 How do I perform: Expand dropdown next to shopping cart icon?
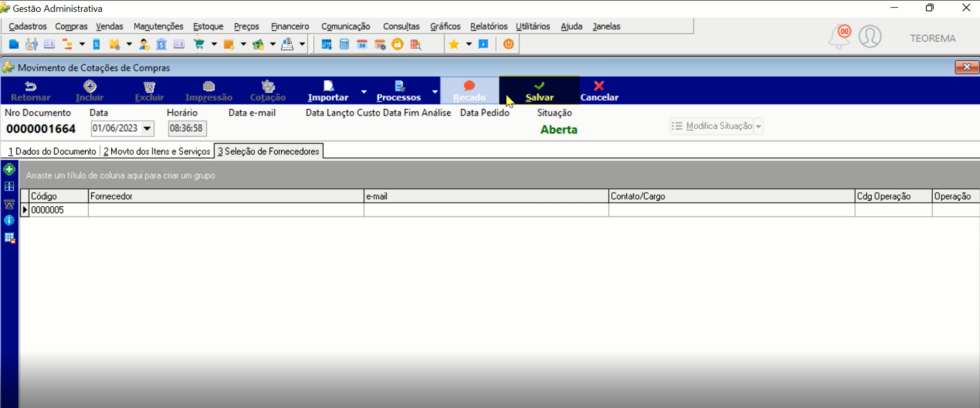[x=214, y=44]
